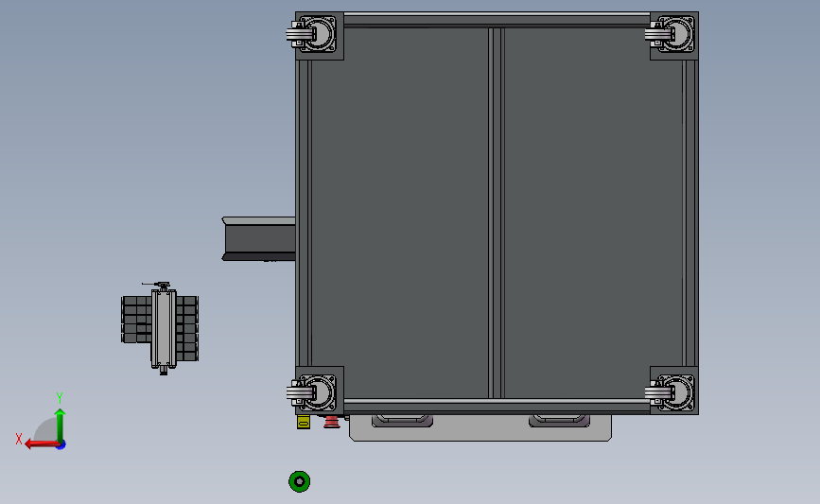This screenshot has width=820, height=504.
Task: Pick the left dark panel of the frame
Action: point(400,213)
